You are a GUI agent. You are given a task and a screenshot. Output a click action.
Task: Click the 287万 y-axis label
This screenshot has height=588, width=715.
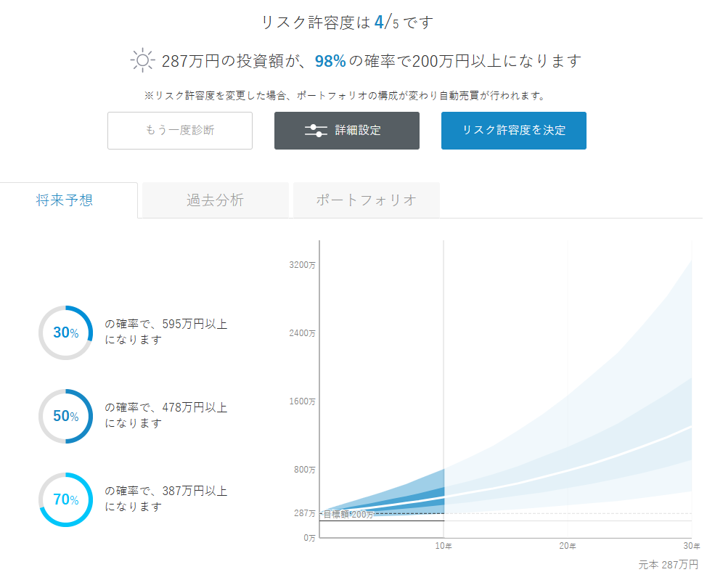(x=305, y=514)
